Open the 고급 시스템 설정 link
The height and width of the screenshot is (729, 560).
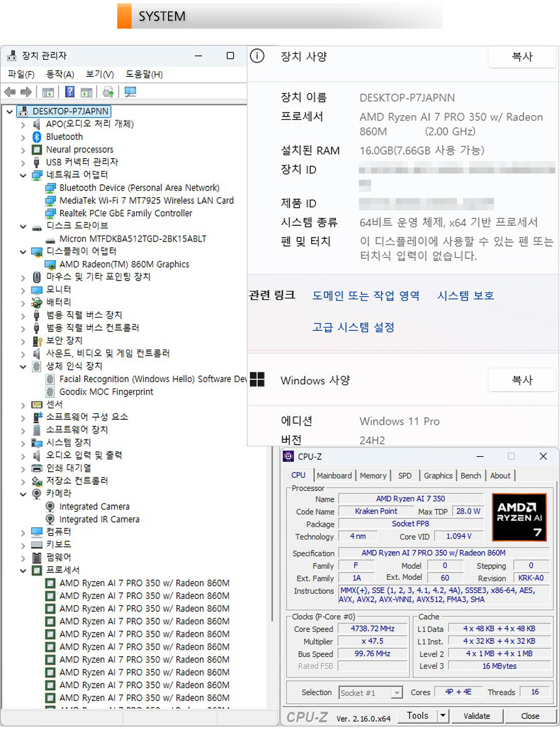(x=353, y=327)
